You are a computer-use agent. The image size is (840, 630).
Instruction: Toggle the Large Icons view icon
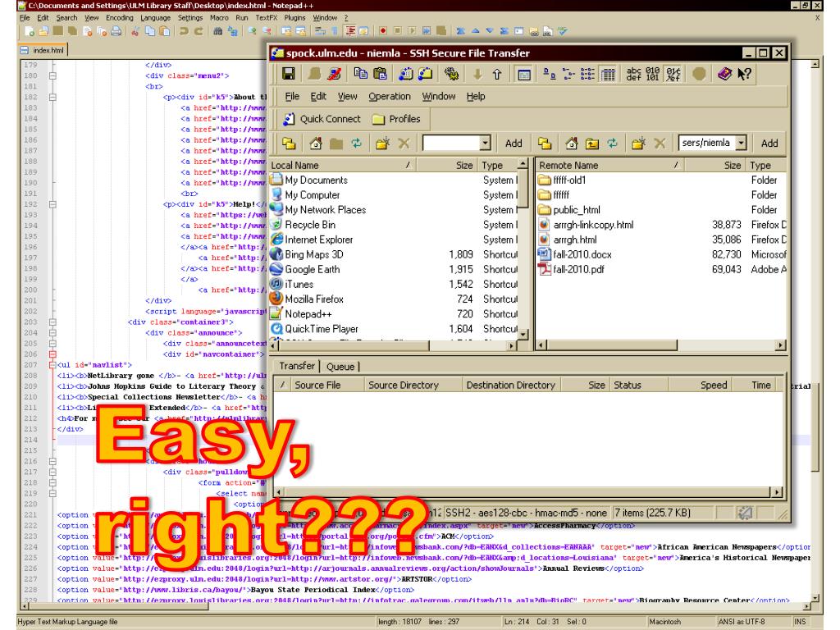point(549,74)
